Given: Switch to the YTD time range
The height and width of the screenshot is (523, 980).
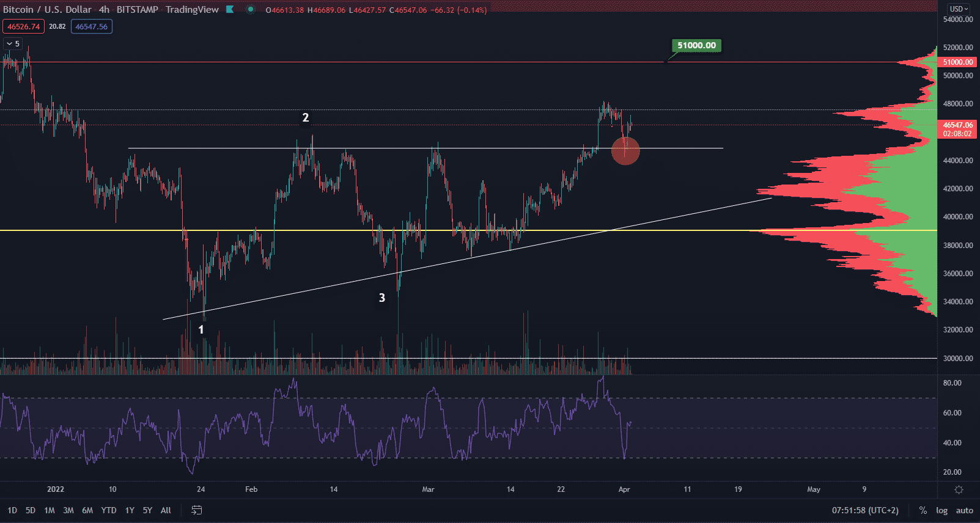Looking at the screenshot, I should point(108,510).
